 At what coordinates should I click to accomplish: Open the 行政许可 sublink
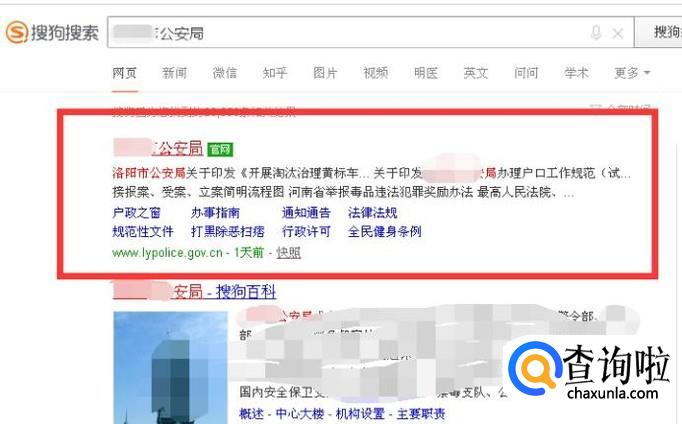306,231
